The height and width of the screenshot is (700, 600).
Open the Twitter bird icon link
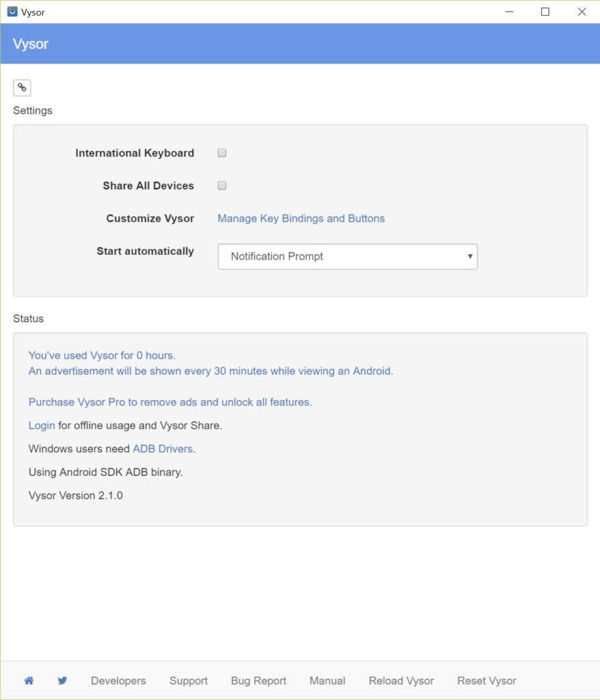(x=62, y=680)
